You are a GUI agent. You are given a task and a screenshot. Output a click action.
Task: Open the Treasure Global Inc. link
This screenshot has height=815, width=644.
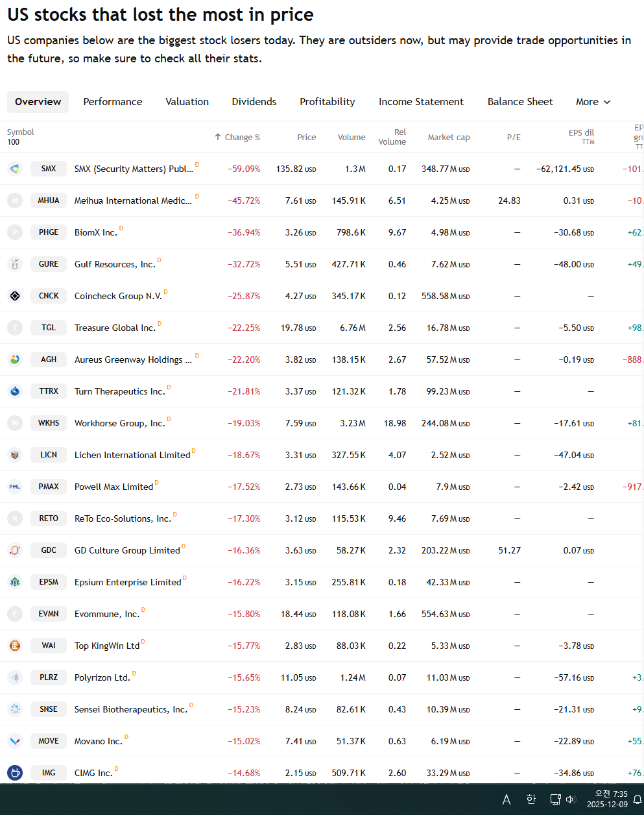(115, 328)
